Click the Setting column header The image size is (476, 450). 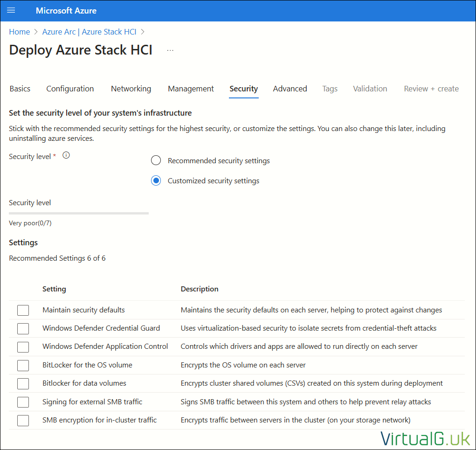coord(54,289)
